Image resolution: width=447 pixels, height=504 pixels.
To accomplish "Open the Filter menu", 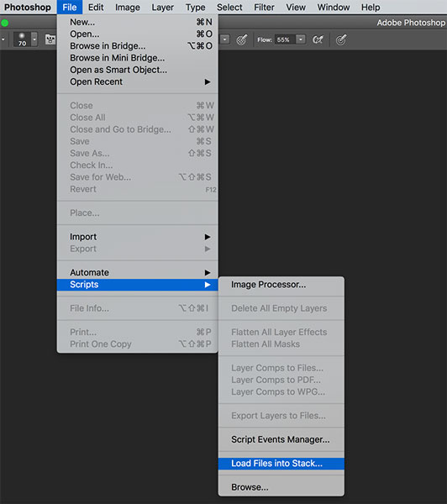I will coord(264,7).
